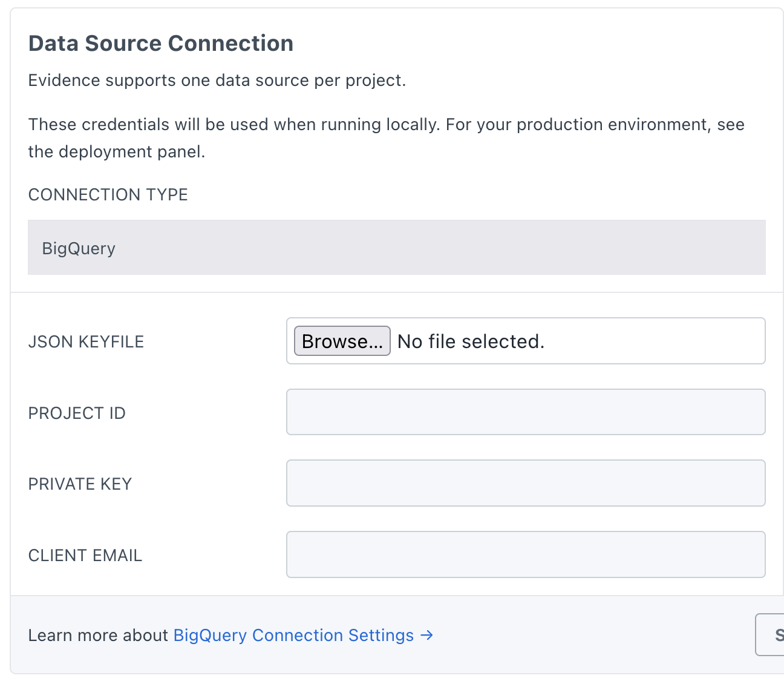Click the Learn more about text
Image resolution: width=784 pixels, height=684 pixels.
98,635
